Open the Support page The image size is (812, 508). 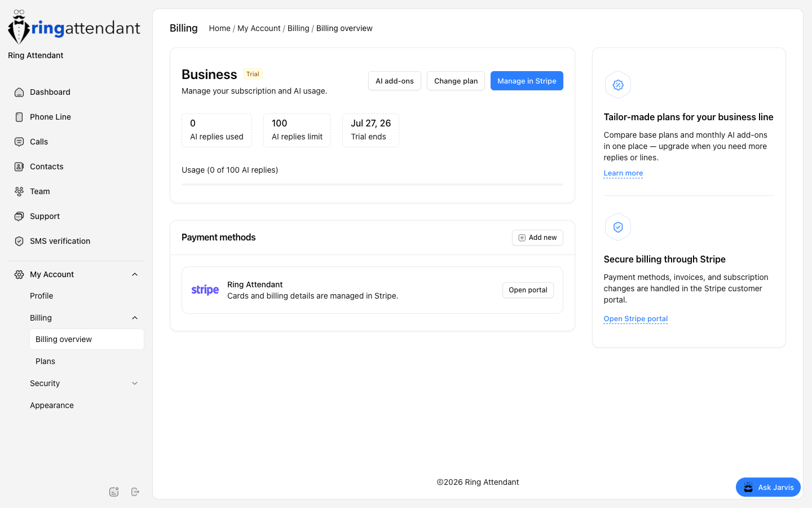pos(76,216)
